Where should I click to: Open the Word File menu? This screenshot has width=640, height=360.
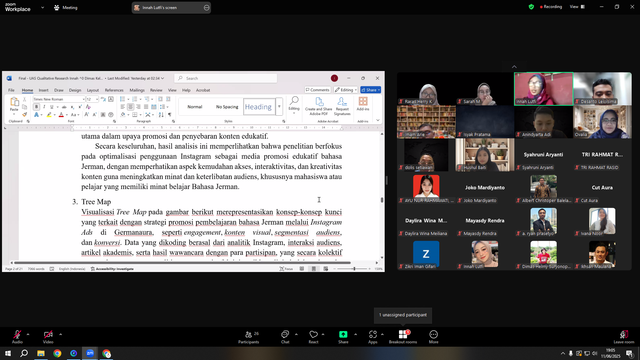11,90
